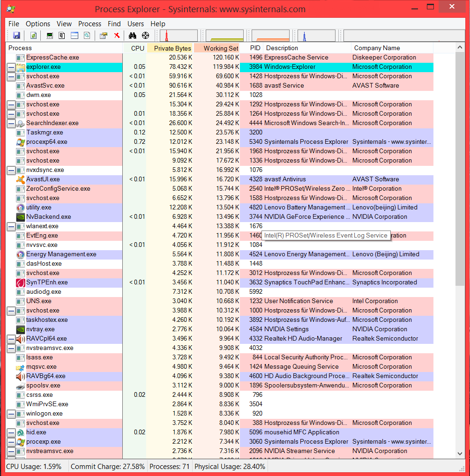Screen dimensions: 470x476
Task: Click the nvtray.exe NVIDIA icon
Action: coord(20,329)
